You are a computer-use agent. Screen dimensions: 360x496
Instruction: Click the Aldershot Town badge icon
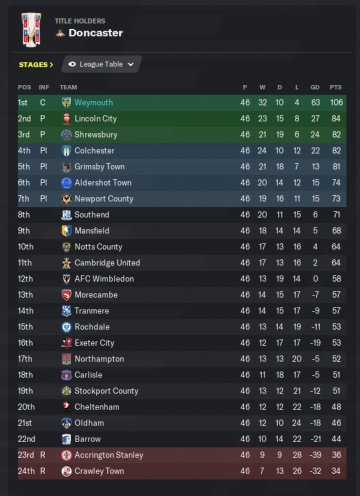tap(66, 183)
